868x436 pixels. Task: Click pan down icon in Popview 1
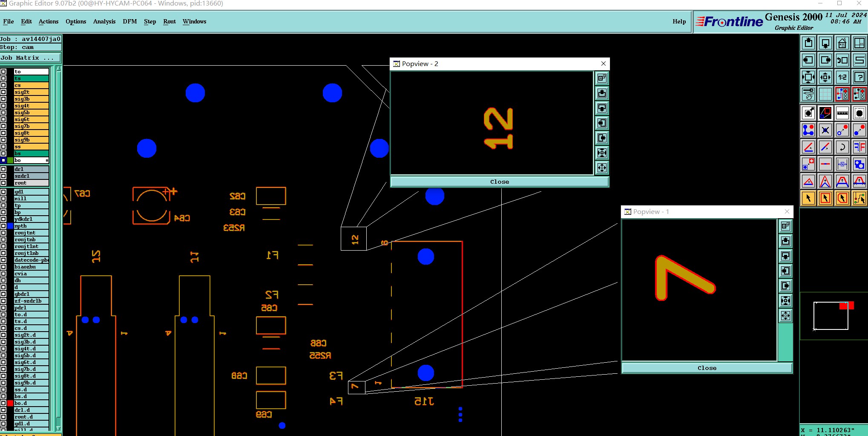point(785,256)
